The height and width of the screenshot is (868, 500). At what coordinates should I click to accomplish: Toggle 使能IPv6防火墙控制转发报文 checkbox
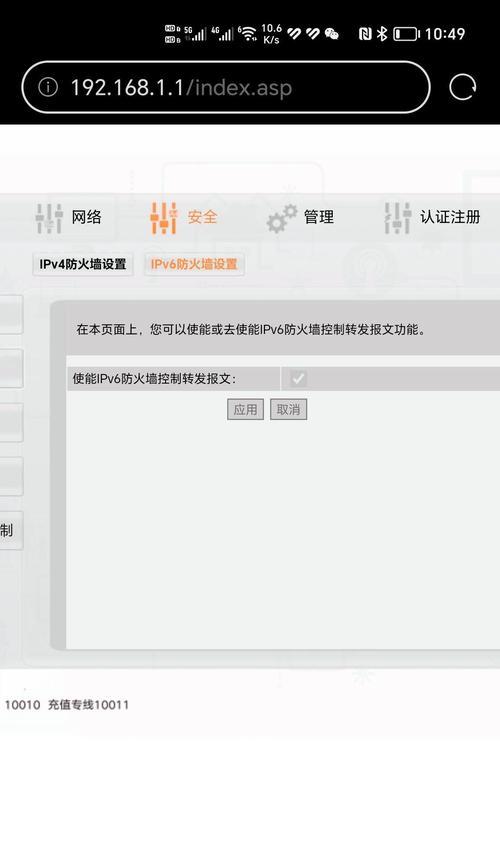(x=298, y=379)
